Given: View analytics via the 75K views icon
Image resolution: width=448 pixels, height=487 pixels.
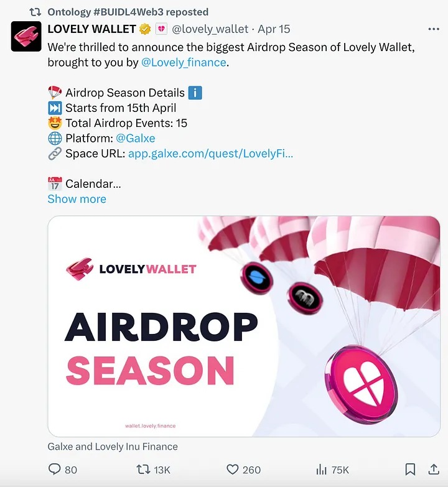Looking at the screenshot, I should point(321,470).
